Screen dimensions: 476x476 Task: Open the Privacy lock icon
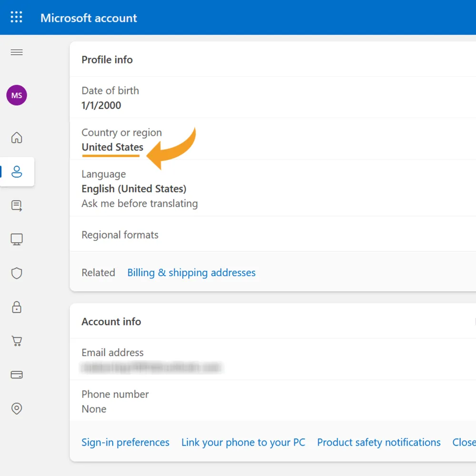click(x=17, y=307)
